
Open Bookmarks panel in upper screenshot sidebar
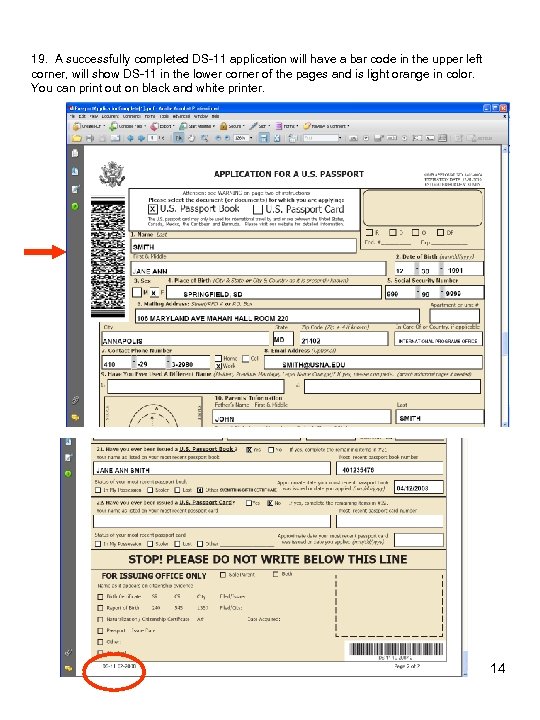(75, 171)
